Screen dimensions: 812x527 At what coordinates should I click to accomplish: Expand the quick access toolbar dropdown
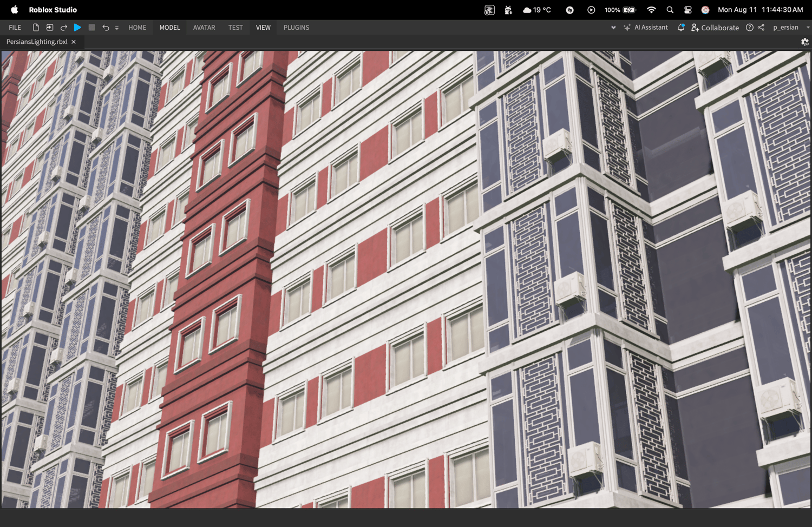[117, 28]
